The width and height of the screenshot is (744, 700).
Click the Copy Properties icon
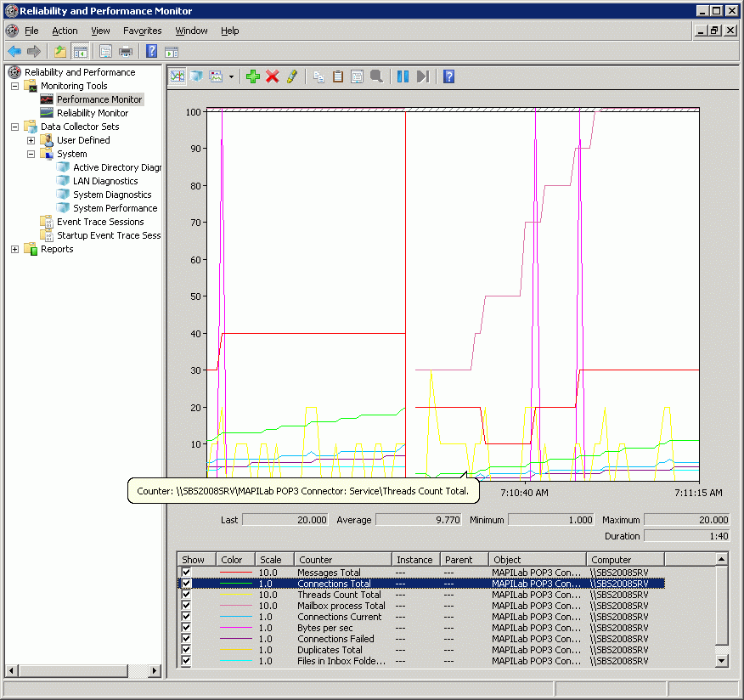tap(319, 76)
